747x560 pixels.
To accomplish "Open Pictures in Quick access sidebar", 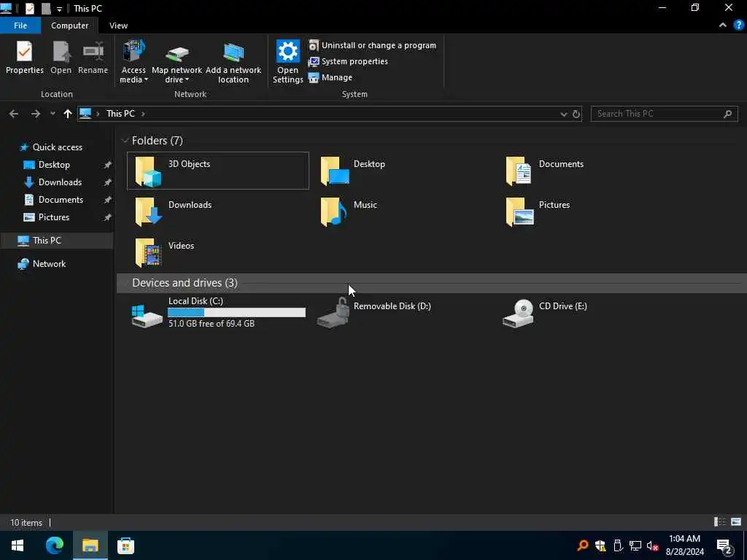I will [54, 217].
